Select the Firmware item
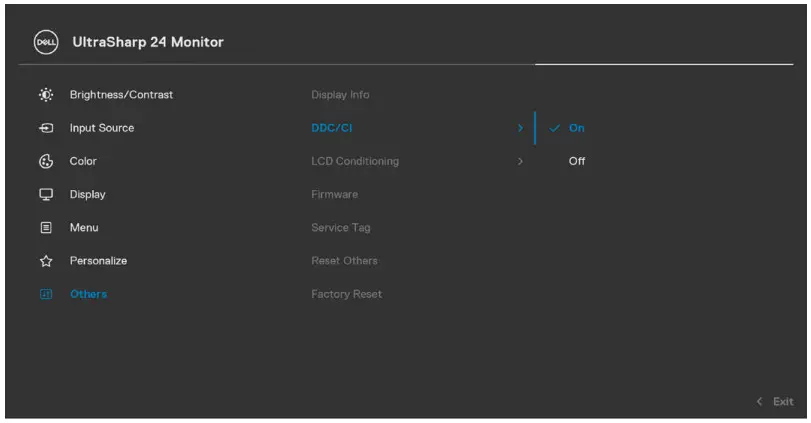 click(335, 194)
